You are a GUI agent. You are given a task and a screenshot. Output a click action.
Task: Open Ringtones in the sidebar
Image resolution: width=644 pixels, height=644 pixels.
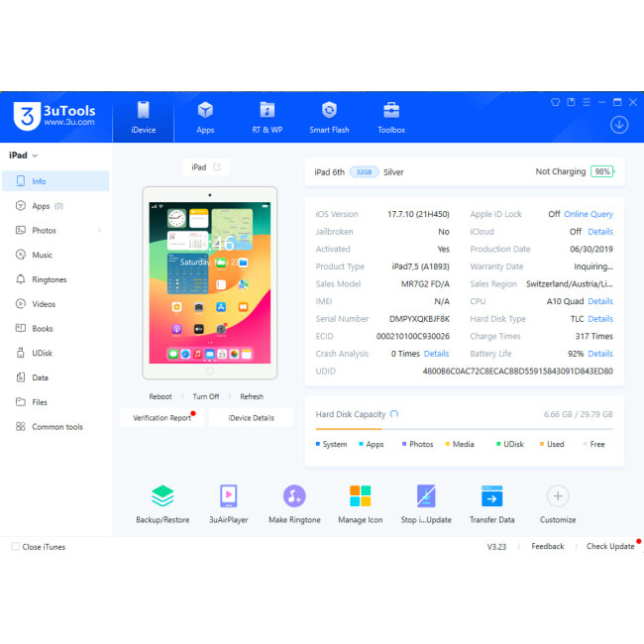[x=55, y=279]
